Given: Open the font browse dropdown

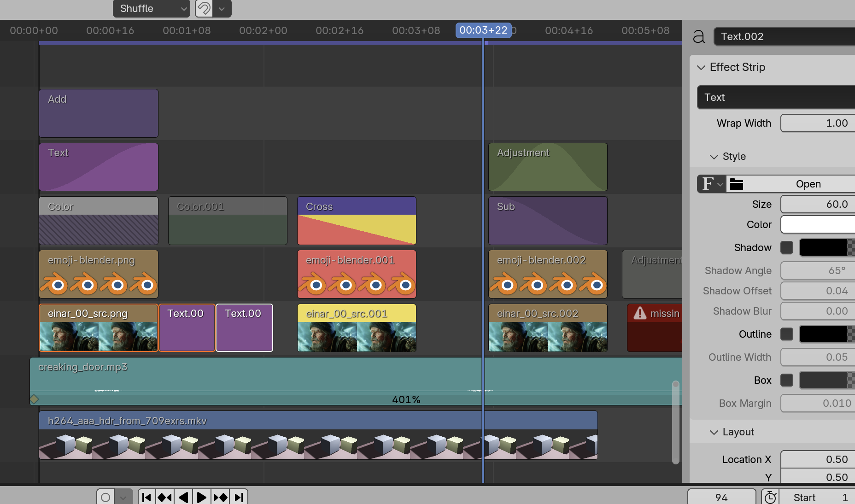Looking at the screenshot, I should pyautogui.click(x=712, y=184).
